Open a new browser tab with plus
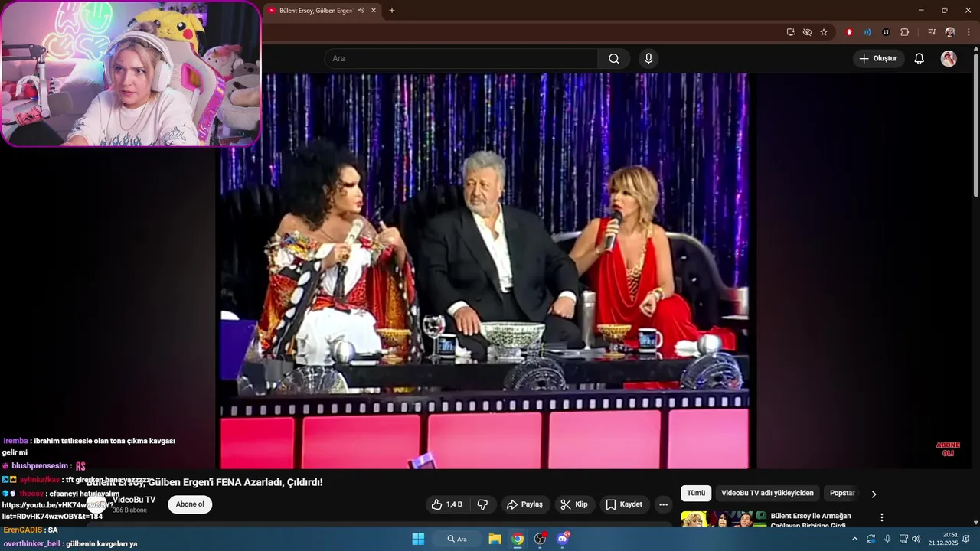Viewport: 980px width, 551px height. pyautogui.click(x=392, y=11)
